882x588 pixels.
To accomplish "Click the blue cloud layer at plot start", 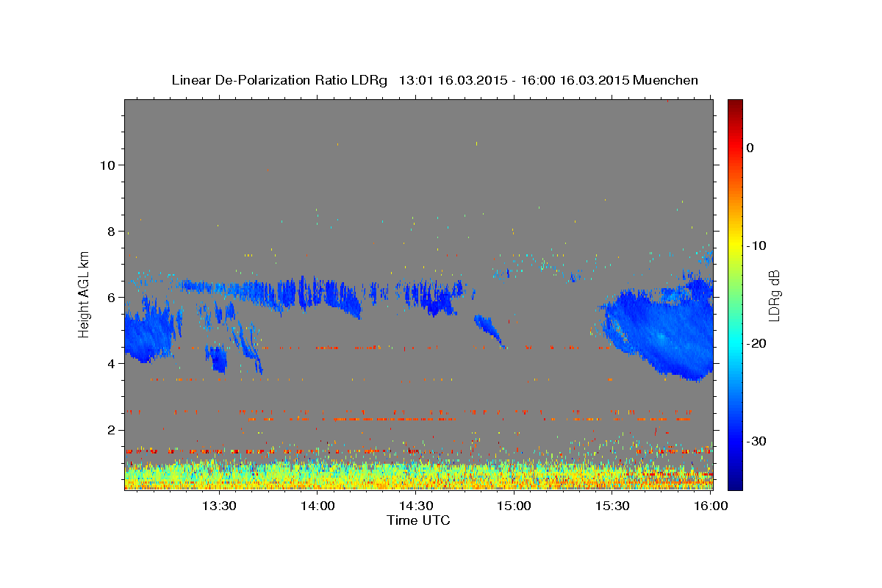I will coord(151,331).
